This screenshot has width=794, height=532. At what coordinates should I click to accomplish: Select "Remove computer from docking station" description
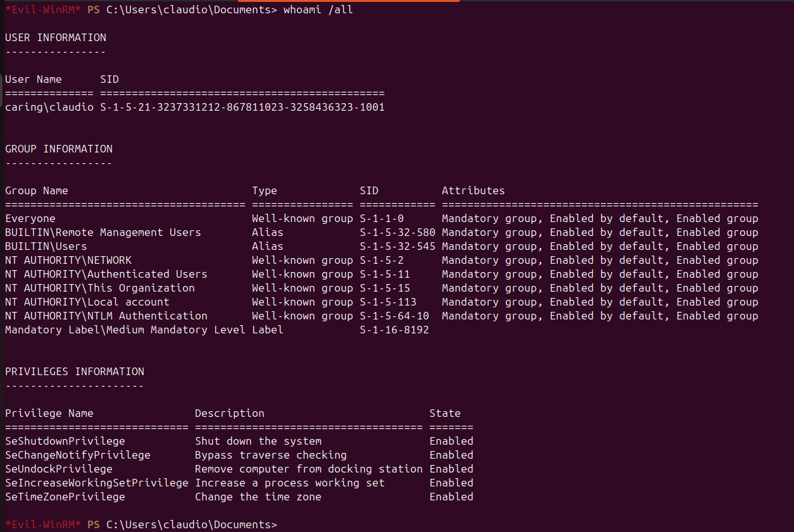click(x=309, y=469)
